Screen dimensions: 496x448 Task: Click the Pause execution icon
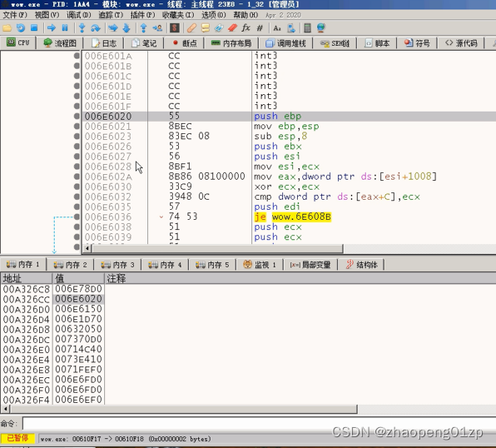[x=65, y=27]
